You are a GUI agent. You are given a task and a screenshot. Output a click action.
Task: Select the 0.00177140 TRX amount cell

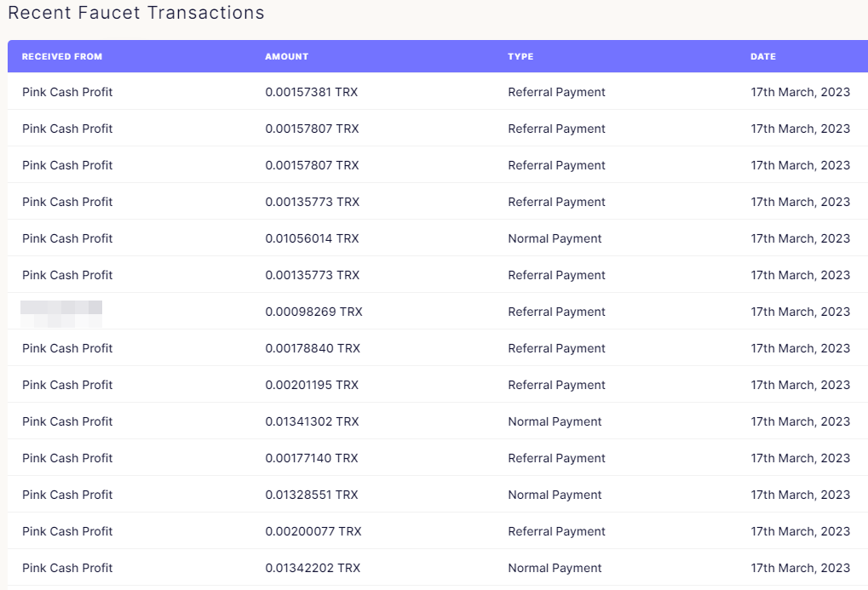pyautogui.click(x=312, y=458)
